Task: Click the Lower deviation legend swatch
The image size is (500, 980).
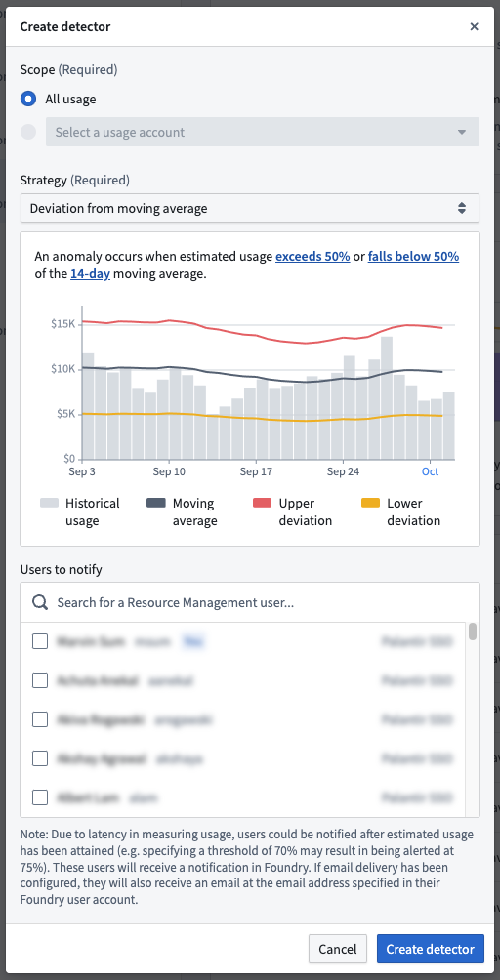Action: pyautogui.click(x=371, y=503)
